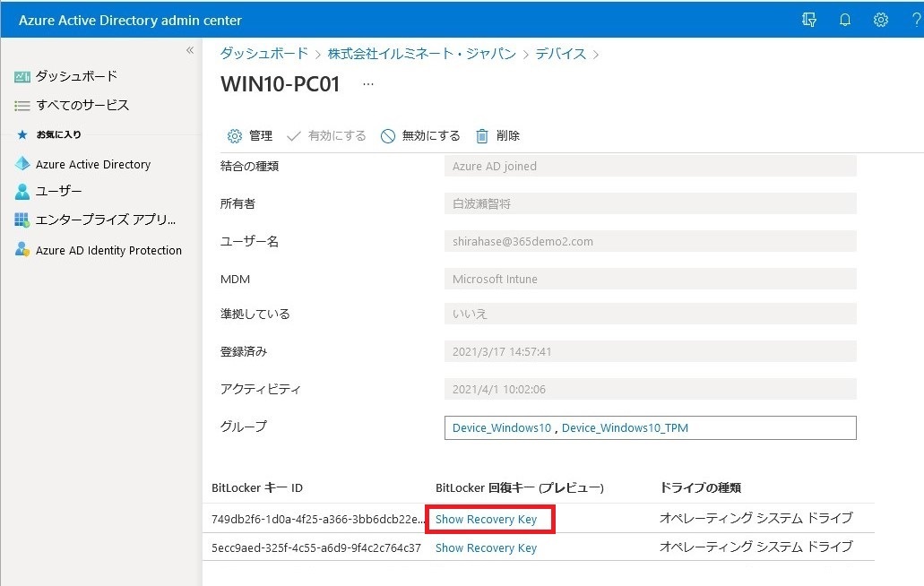Click the ドライブの種類 column header

[700, 488]
